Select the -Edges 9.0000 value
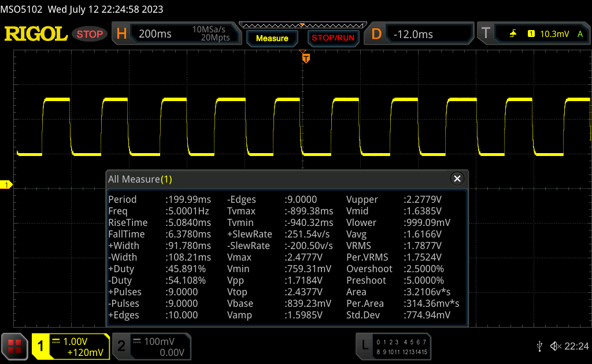 301,199
